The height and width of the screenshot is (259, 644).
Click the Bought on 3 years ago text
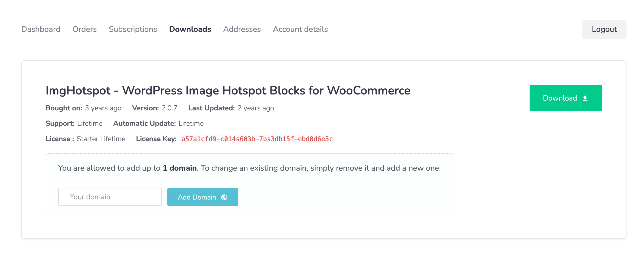[x=83, y=108]
